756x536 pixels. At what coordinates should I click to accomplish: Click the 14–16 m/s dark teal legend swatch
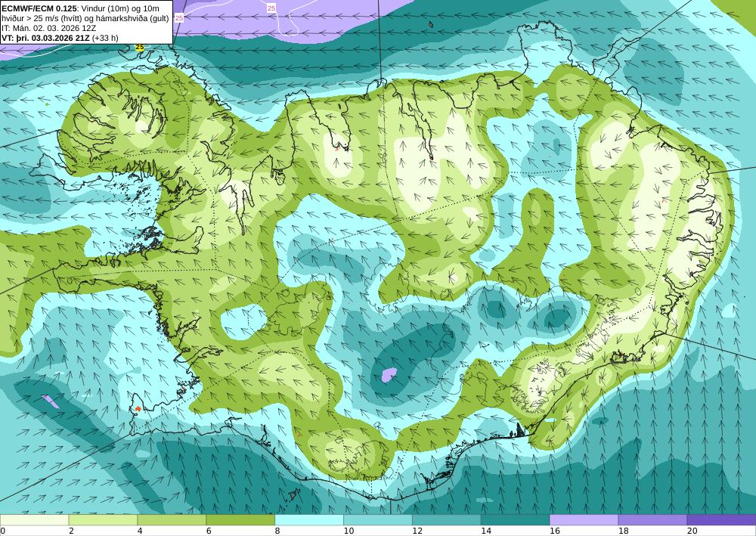pyautogui.click(x=515, y=519)
